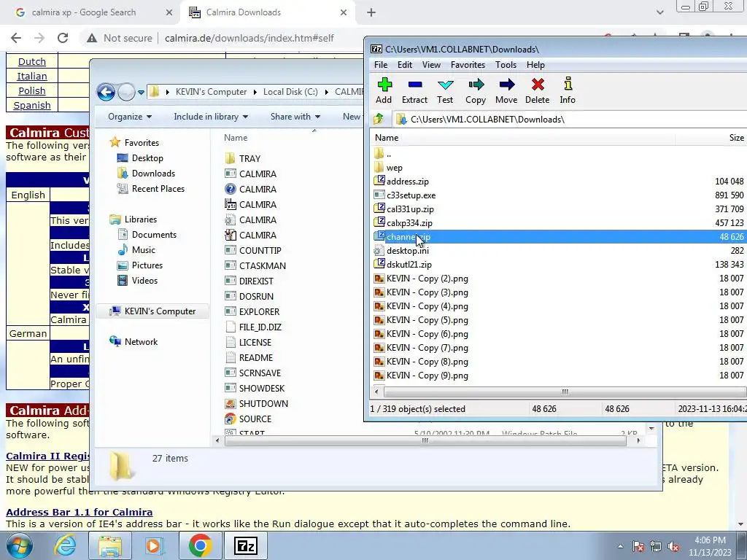
Task: Go up one folder level in 7-Zip
Action: point(379,119)
